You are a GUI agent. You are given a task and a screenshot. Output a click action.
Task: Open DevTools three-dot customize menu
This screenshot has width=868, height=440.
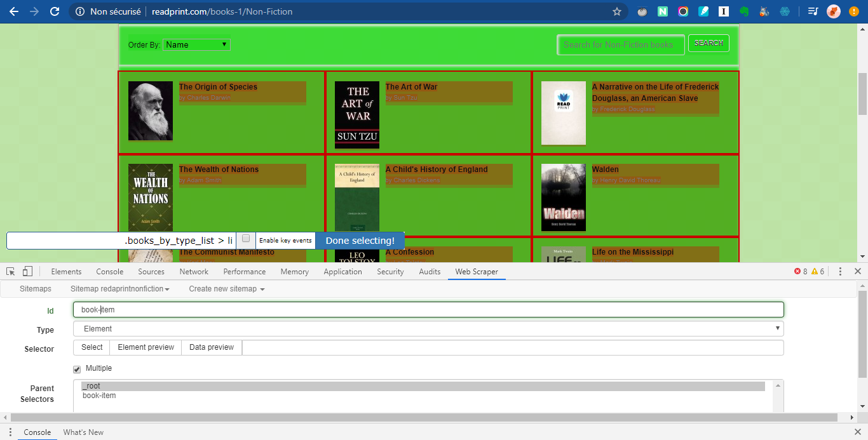click(840, 271)
